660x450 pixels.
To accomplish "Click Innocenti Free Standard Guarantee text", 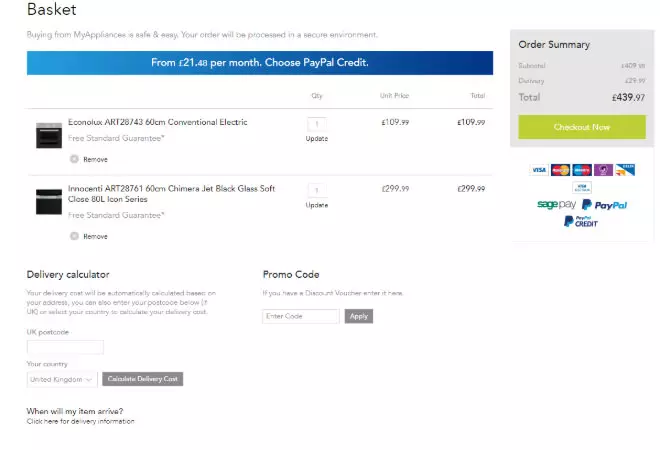I will (x=116, y=215).
